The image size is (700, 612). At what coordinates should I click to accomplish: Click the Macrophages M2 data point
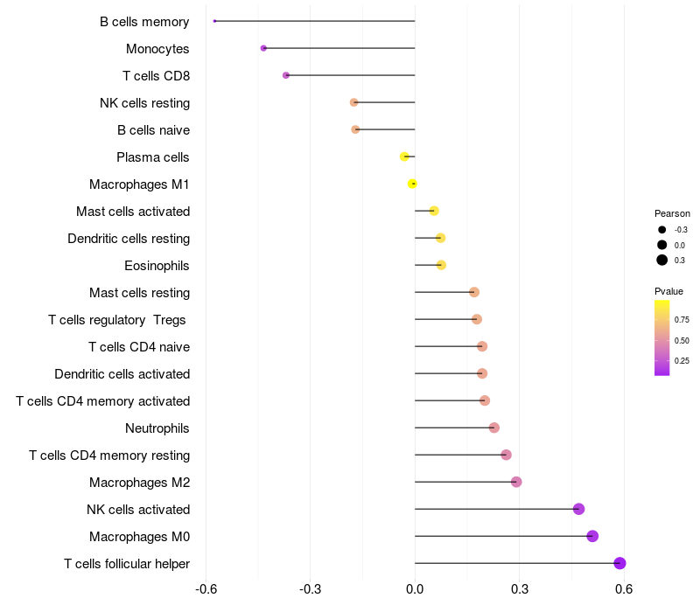pyautogui.click(x=516, y=482)
